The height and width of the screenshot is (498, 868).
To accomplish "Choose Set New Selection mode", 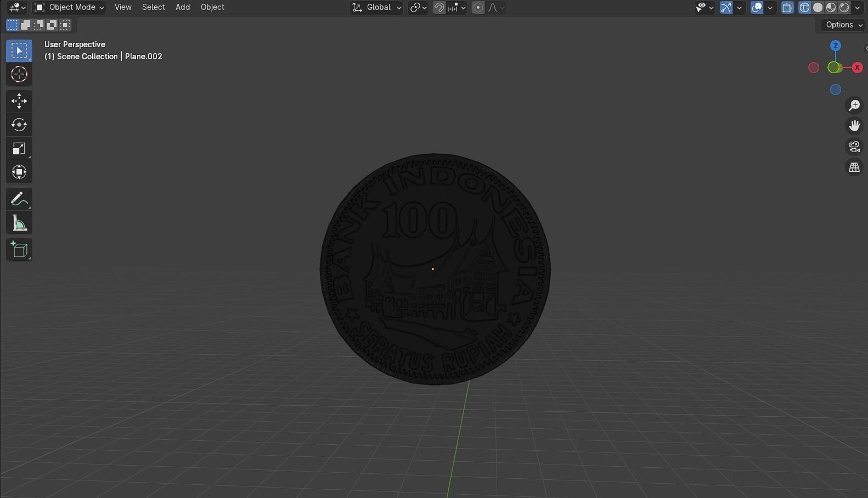I will click(12, 25).
